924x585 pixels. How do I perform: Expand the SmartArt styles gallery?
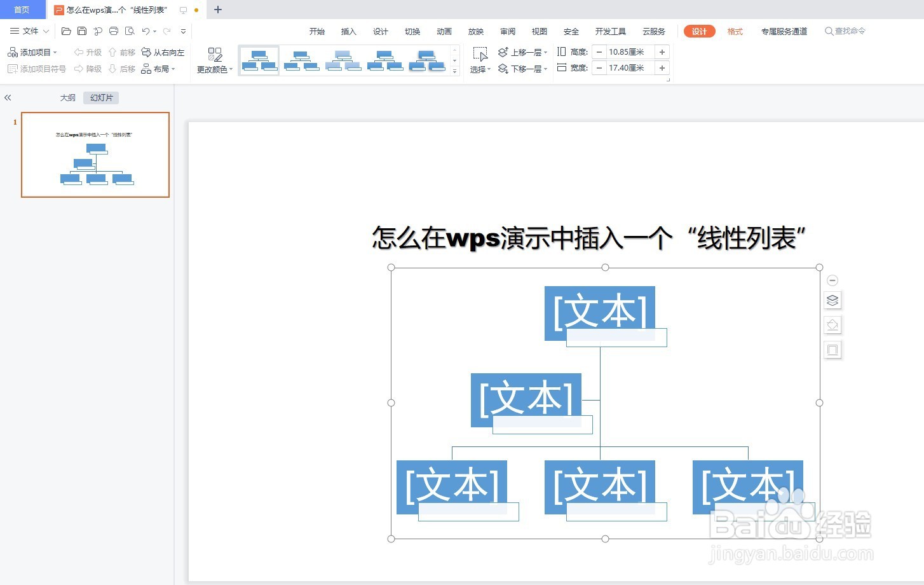(455, 71)
